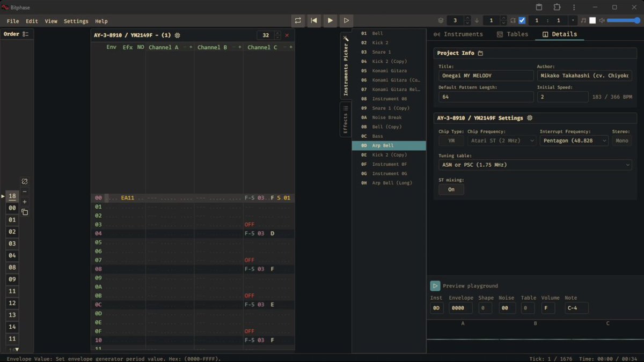This screenshot has width=644, height=362.
Task: Select the Details tab
Action: pos(560,34)
